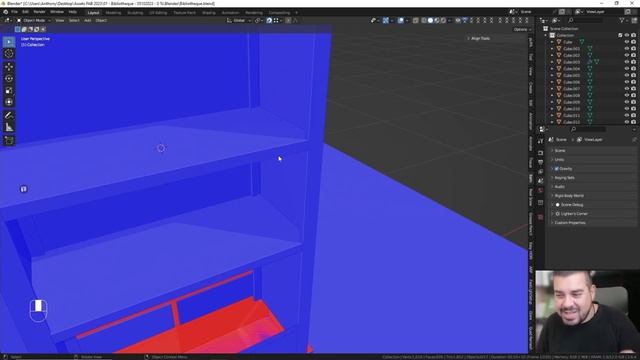Select the Measure tool
This screenshot has width=640, height=360.
tap(9, 127)
